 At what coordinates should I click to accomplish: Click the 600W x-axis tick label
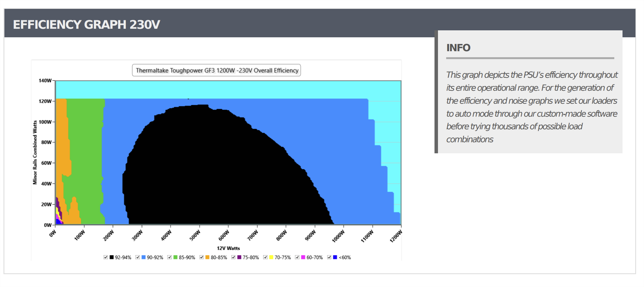click(224, 235)
